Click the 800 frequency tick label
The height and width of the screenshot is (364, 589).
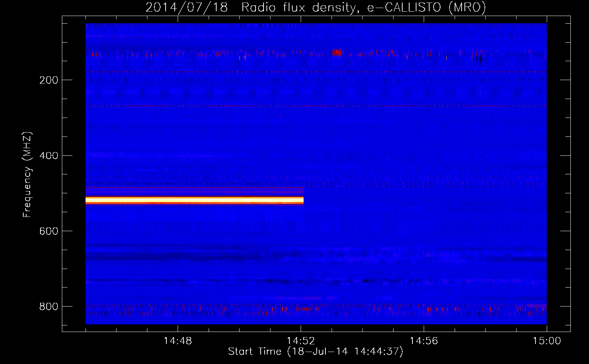tap(49, 306)
